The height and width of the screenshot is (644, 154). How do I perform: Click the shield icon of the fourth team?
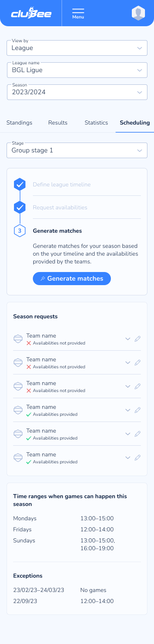(x=18, y=410)
